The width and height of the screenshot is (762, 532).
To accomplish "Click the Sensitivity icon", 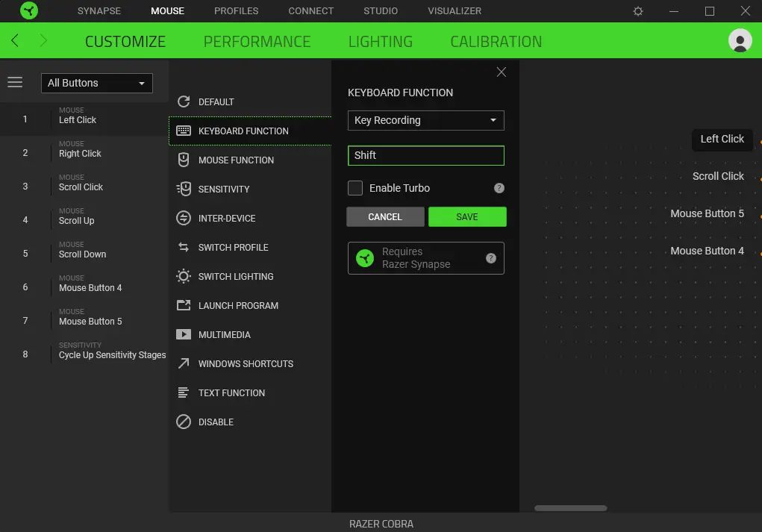I will pos(183,189).
